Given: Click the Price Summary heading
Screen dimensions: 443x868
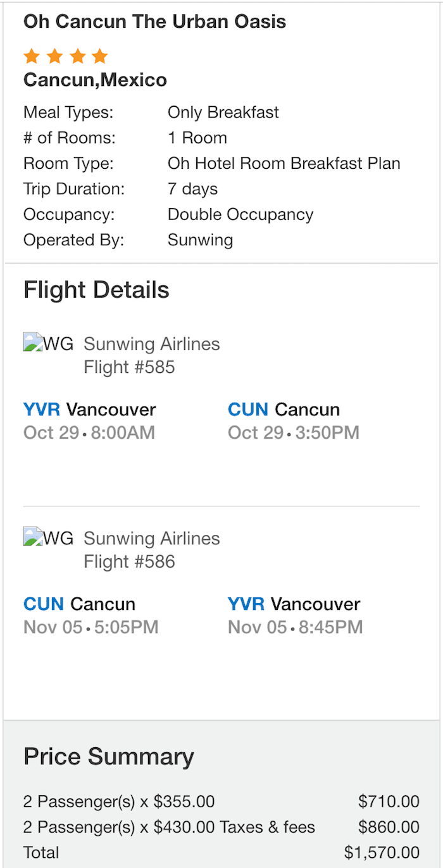Looking at the screenshot, I should (x=109, y=757).
